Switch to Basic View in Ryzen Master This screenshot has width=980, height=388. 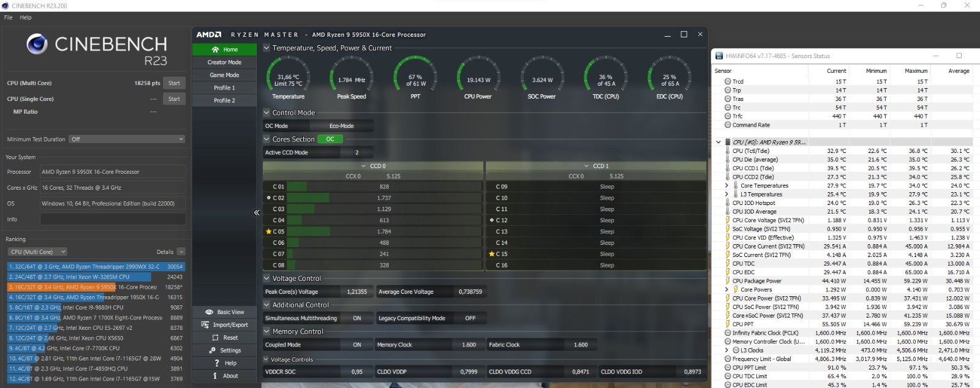(x=224, y=312)
